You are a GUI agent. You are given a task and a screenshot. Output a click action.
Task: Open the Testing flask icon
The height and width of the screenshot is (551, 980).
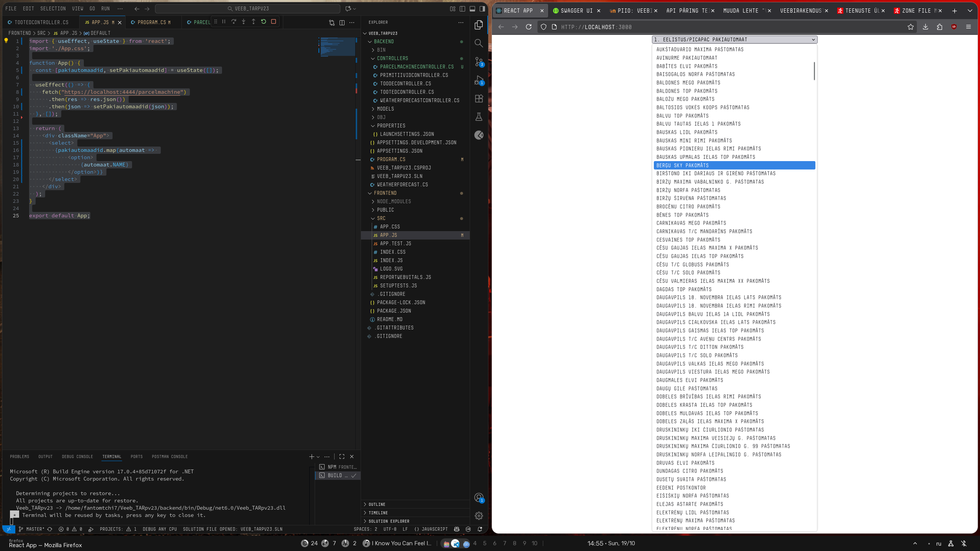coord(479,117)
